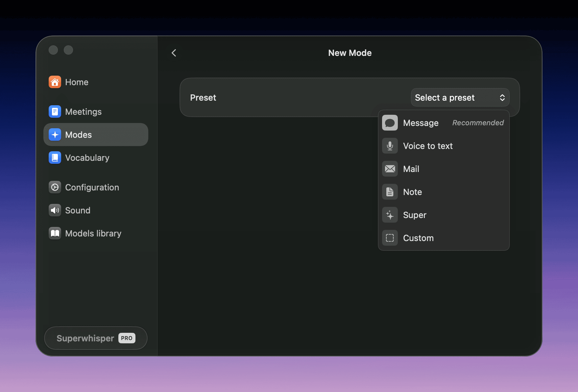The height and width of the screenshot is (392, 578).
Task: Click the second gray window control button
Action: [68, 50]
